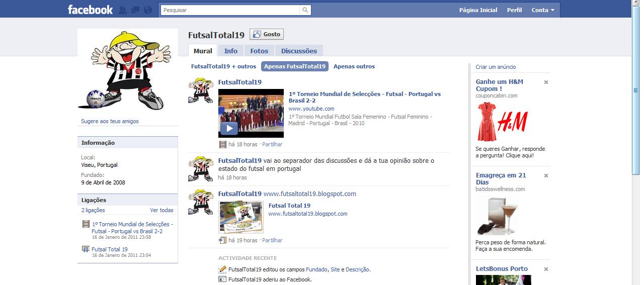Open the notifications globe icon
This screenshot has height=285, width=644.
pyautogui.click(x=147, y=10)
